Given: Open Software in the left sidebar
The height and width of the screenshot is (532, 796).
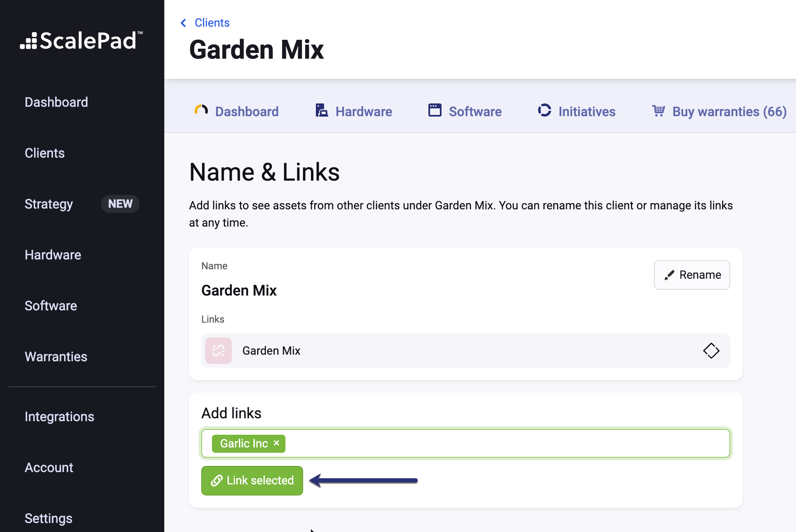Looking at the screenshot, I should (x=51, y=306).
